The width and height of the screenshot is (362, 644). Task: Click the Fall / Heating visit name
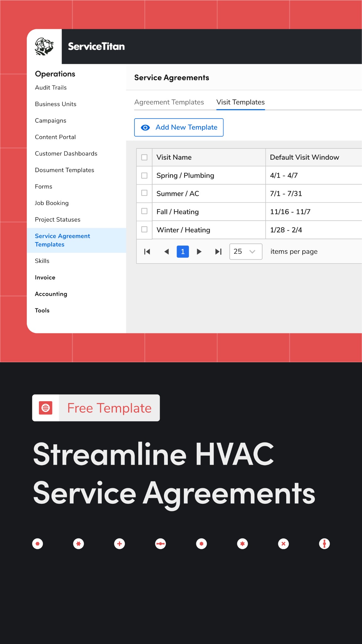pyautogui.click(x=178, y=212)
